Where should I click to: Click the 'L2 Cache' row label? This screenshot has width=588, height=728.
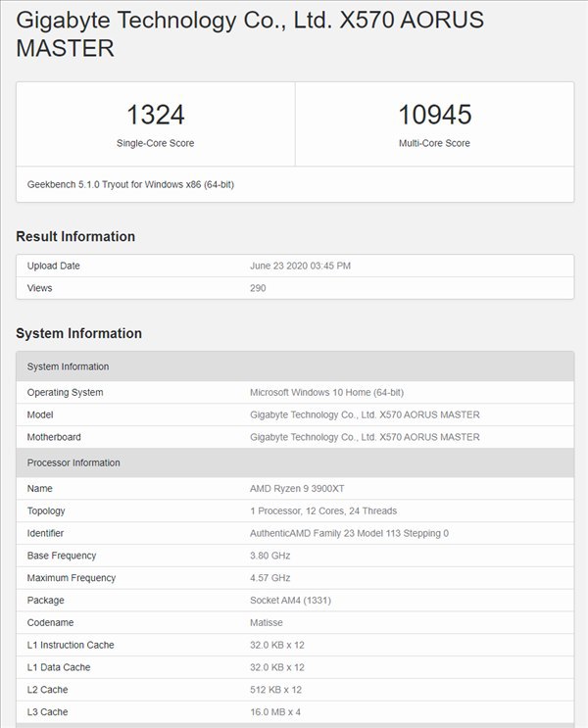click(47, 689)
